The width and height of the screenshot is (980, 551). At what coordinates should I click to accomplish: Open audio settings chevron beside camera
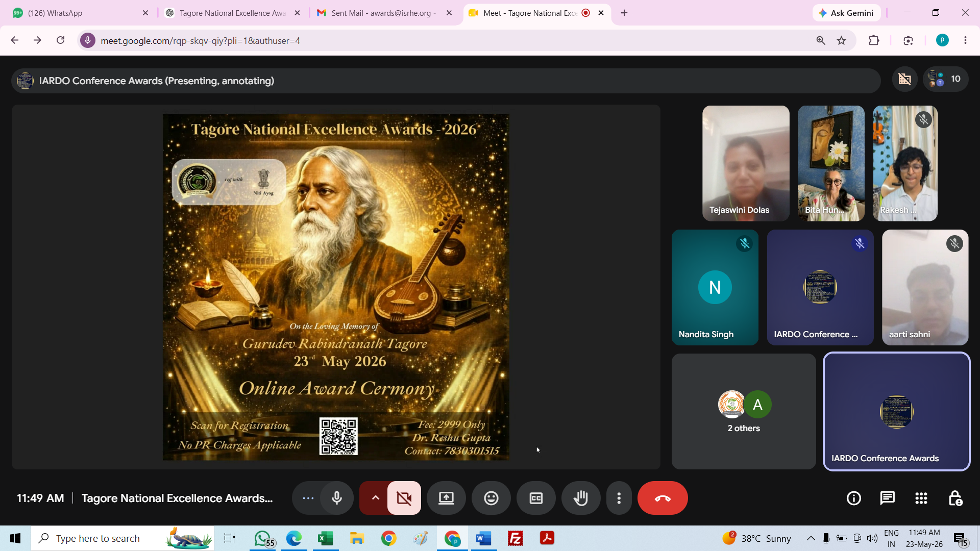[375, 498]
